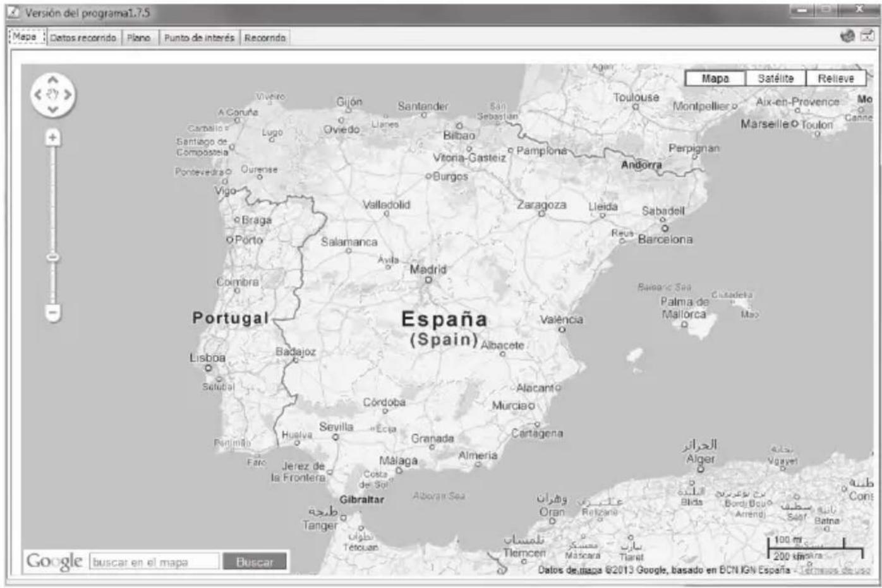Screen dimensions: 882x588
Task: Click the Andorra label on the map
Action: coord(641,165)
